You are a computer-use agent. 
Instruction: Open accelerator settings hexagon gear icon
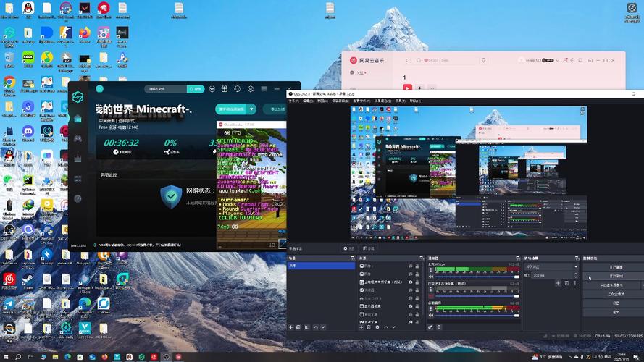[251, 88]
